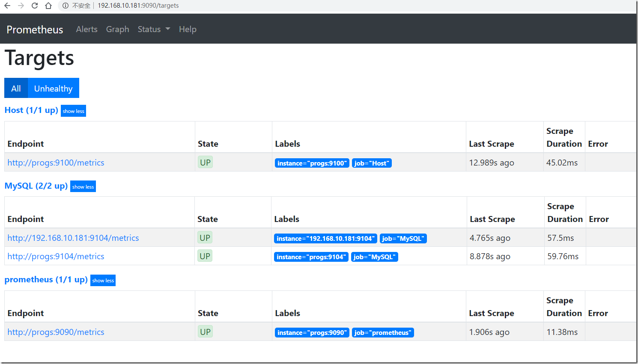The height and width of the screenshot is (364, 638).
Task: Switch to Unhealthy targets filter
Action: [54, 88]
